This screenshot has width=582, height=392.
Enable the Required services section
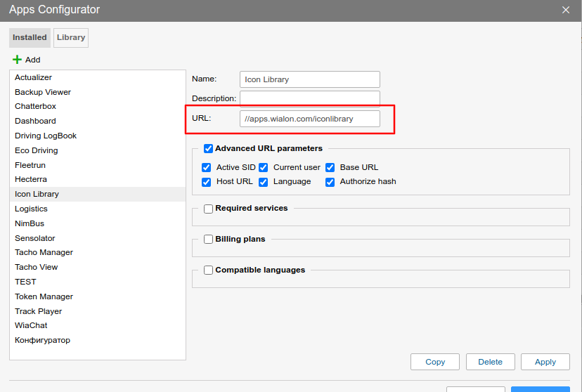(x=208, y=209)
